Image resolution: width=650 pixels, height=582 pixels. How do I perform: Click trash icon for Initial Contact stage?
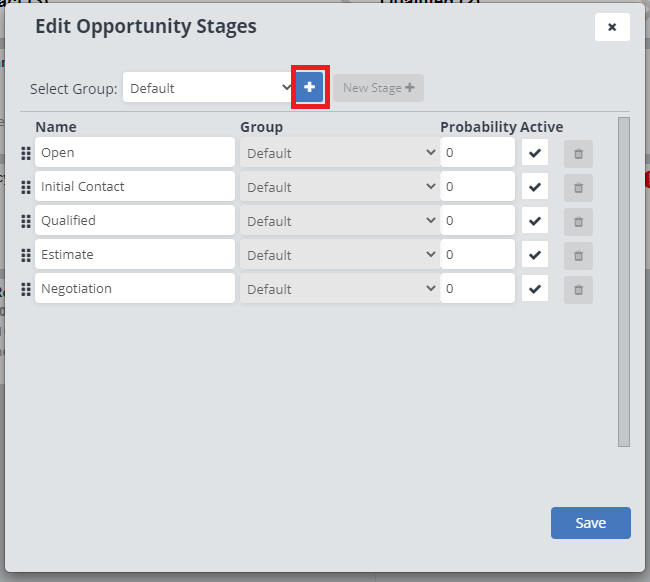point(578,187)
